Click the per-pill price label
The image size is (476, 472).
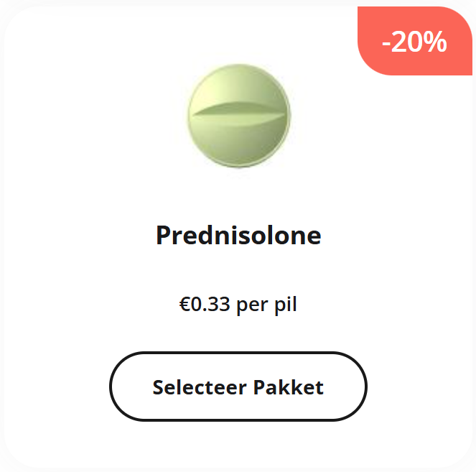click(238, 305)
